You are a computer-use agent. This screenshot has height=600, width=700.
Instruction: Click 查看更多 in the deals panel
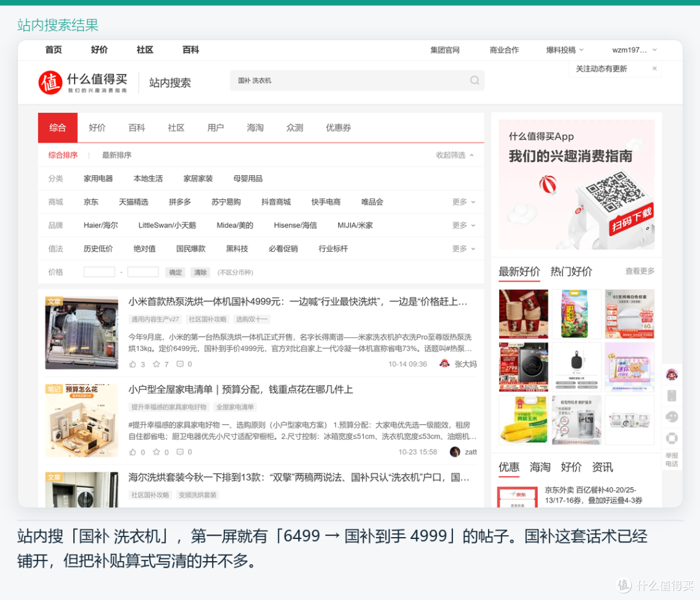[640, 271]
